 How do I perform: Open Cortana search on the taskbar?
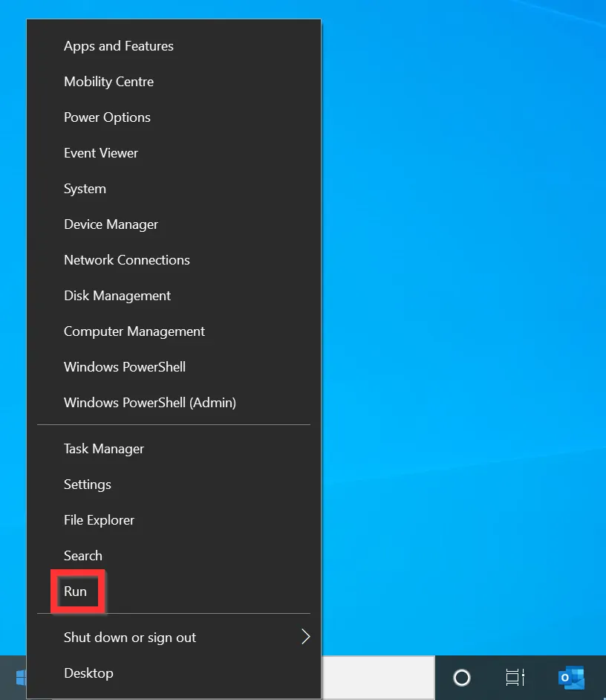462,678
